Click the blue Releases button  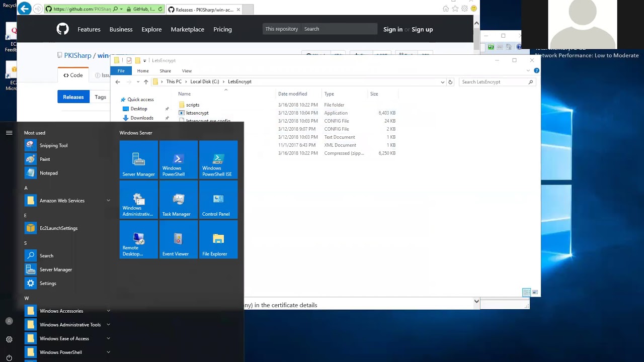73,97
